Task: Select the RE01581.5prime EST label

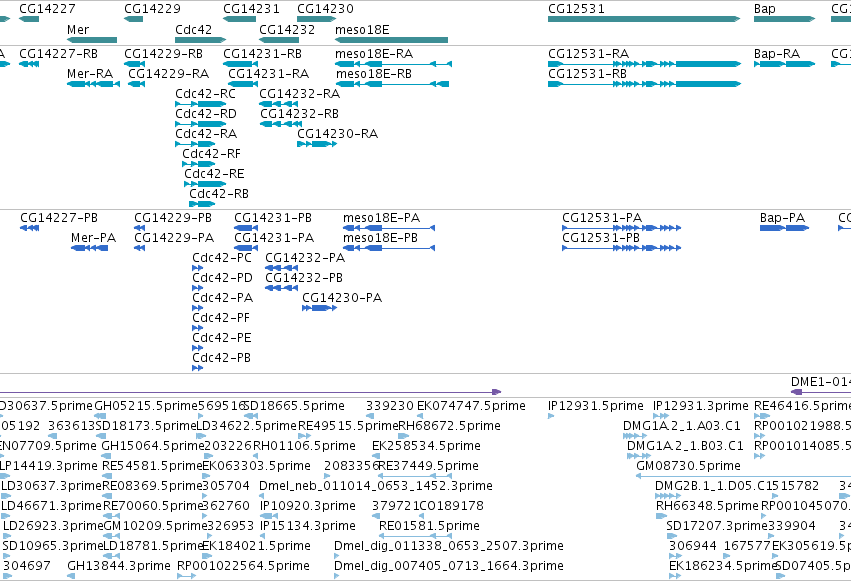Action: pos(429,526)
